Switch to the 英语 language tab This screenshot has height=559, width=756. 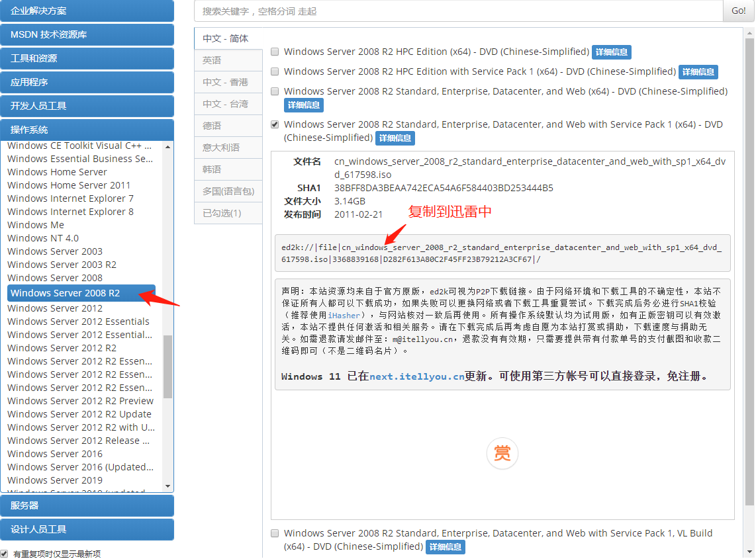228,60
